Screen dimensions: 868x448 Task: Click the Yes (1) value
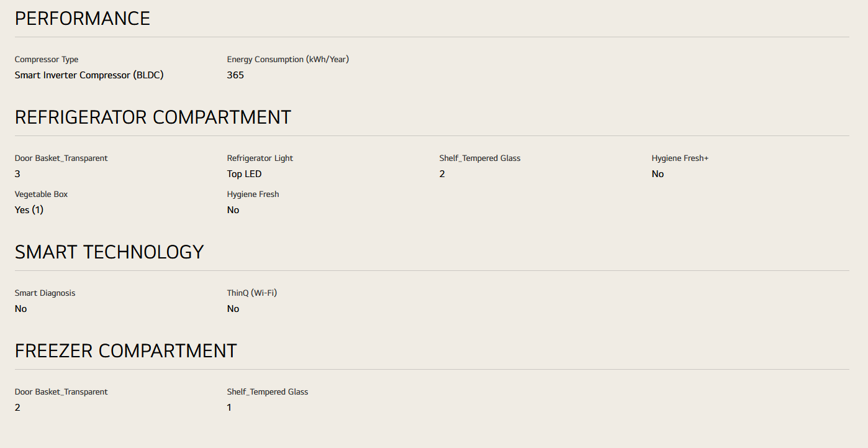click(x=29, y=210)
